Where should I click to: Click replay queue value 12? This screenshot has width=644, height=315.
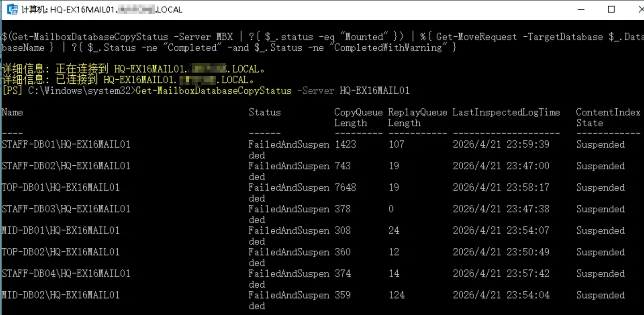393,252
